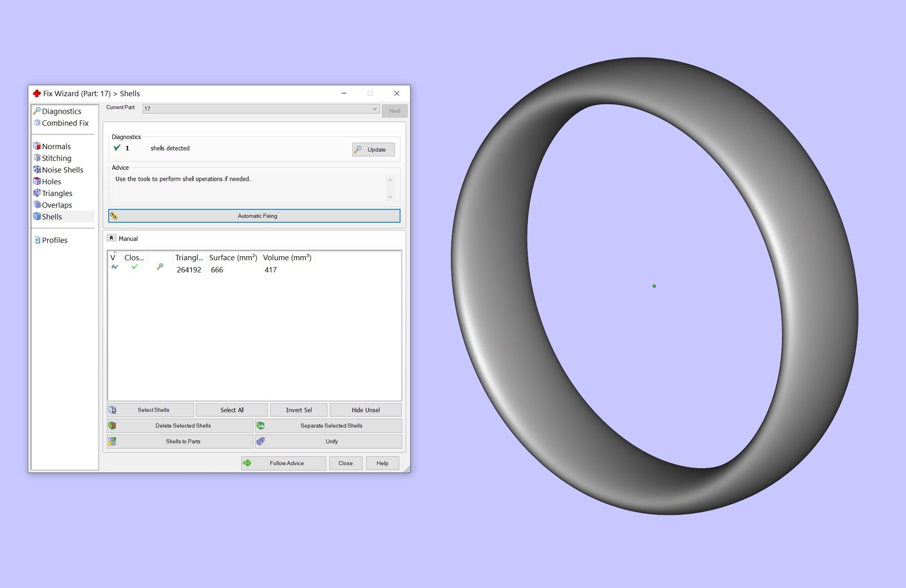Open the Holes fixing step
The width and height of the screenshot is (906, 588).
[51, 182]
